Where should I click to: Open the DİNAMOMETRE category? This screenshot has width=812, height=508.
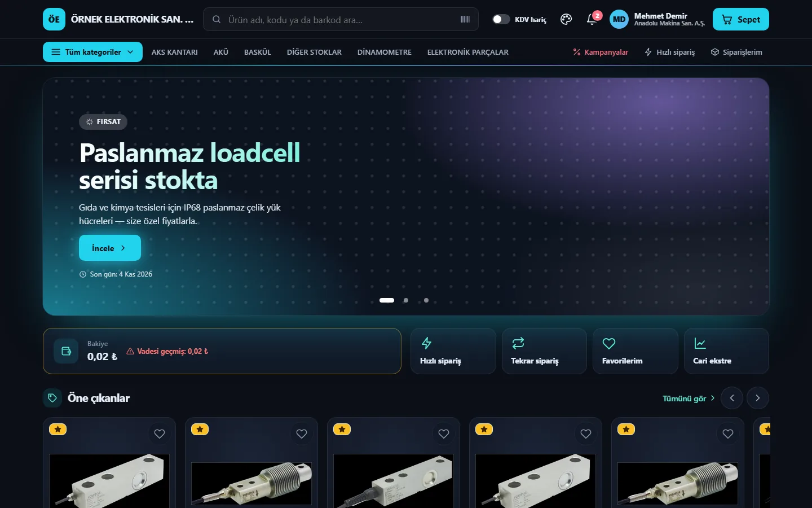pyautogui.click(x=385, y=52)
